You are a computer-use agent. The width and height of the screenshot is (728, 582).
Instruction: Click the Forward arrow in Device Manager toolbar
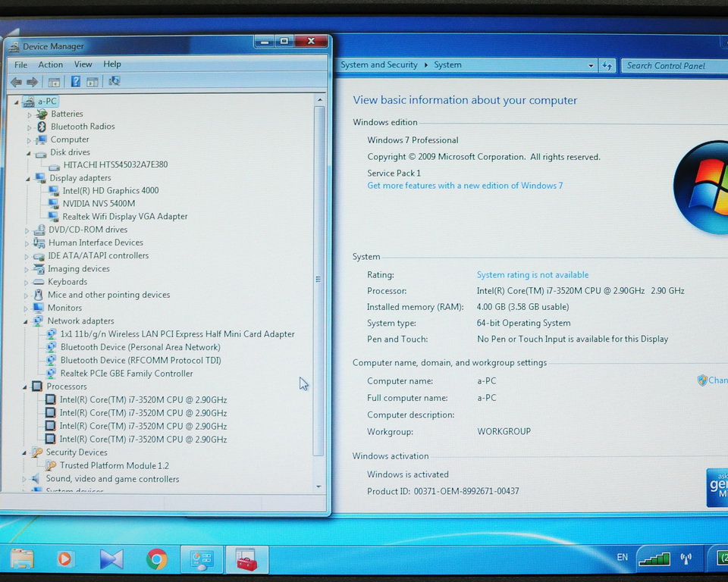click(x=32, y=82)
